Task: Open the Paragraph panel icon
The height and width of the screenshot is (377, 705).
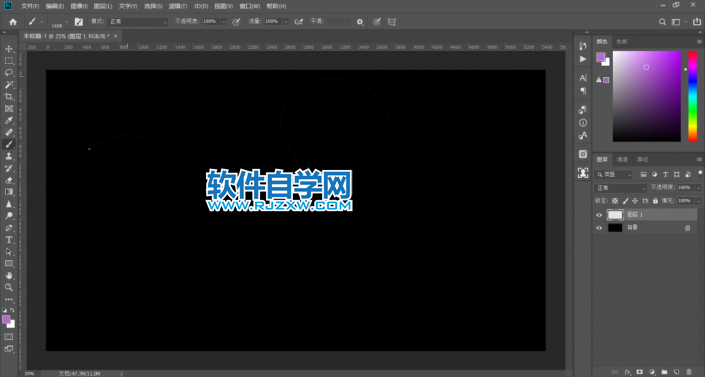Action: [x=583, y=91]
